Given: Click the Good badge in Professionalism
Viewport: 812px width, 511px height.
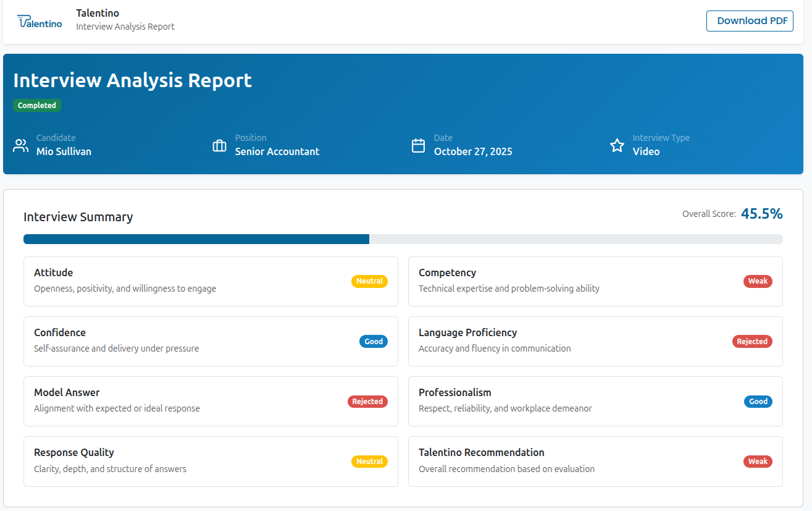Looking at the screenshot, I should [x=758, y=402].
